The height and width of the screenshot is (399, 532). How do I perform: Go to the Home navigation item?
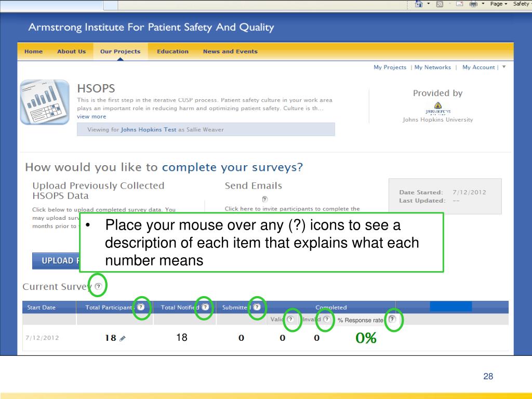[x=34, y=51]
